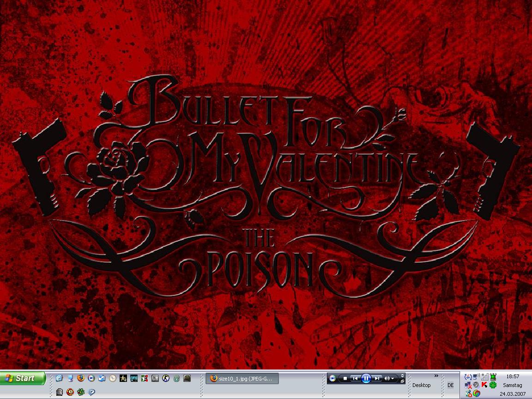Skip to next track in media toolbar

pos(377,378)
